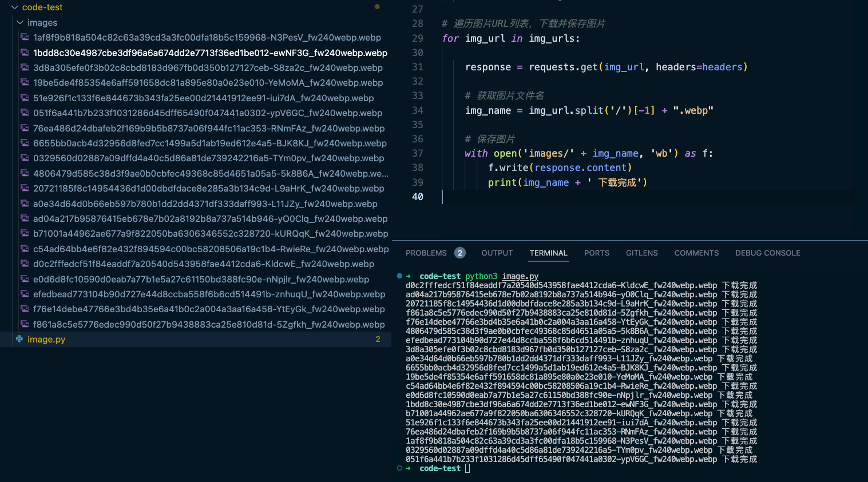Screen dimensions: 868x482
Task: Click Python icon beside image.py
Action: (19, 339)
